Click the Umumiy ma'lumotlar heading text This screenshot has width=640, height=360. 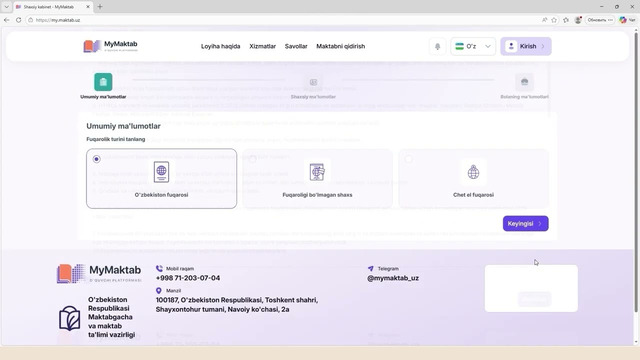coord(123,126)
